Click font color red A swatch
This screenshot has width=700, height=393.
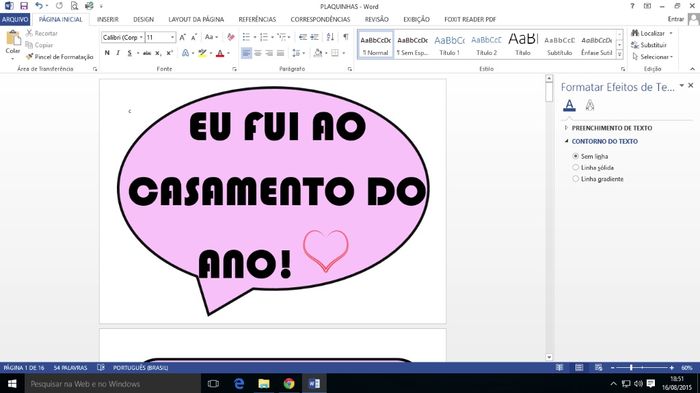pos(220,53)
